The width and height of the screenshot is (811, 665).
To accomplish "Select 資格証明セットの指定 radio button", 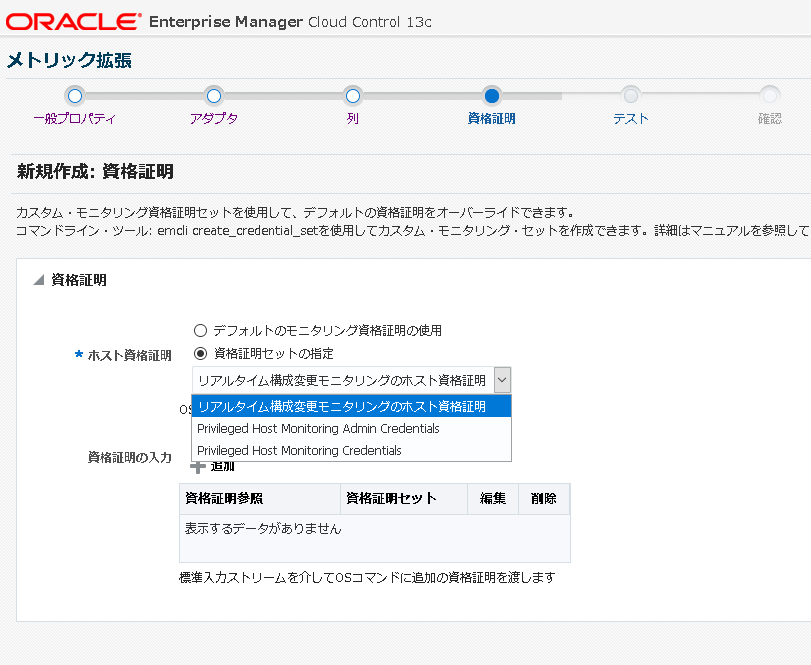I will [x=200, y=354].
